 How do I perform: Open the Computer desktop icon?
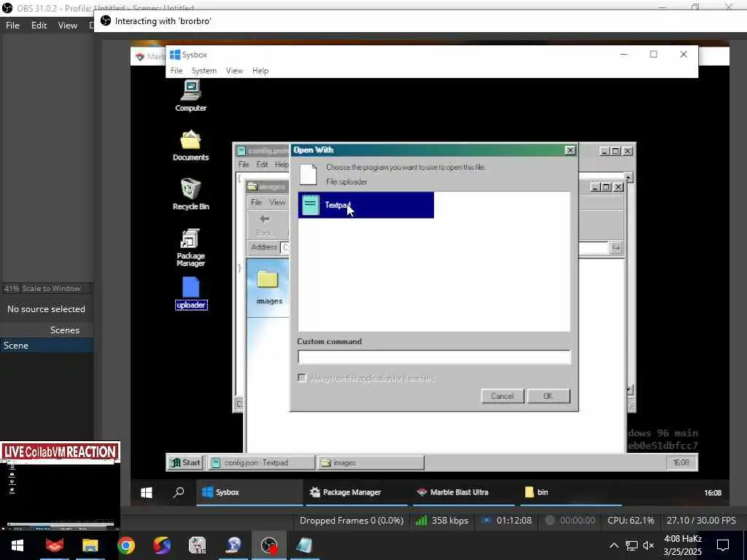(x=190, y=96)
